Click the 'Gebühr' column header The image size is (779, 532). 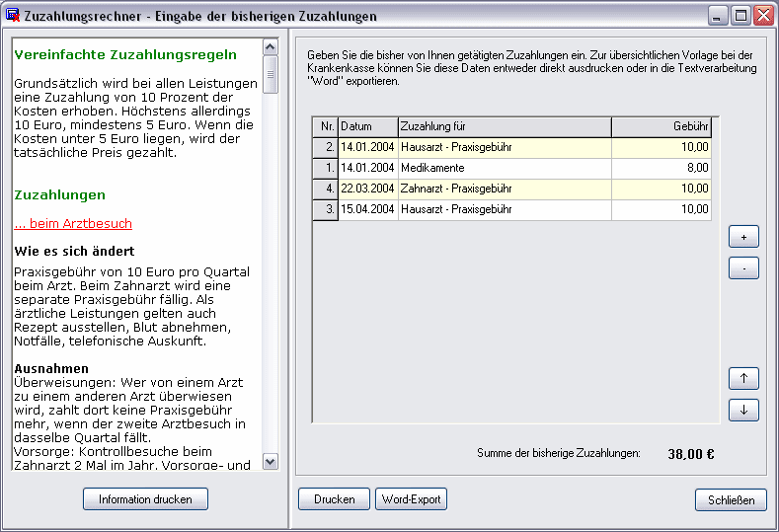pyautogui.click(x=662, y=127)
